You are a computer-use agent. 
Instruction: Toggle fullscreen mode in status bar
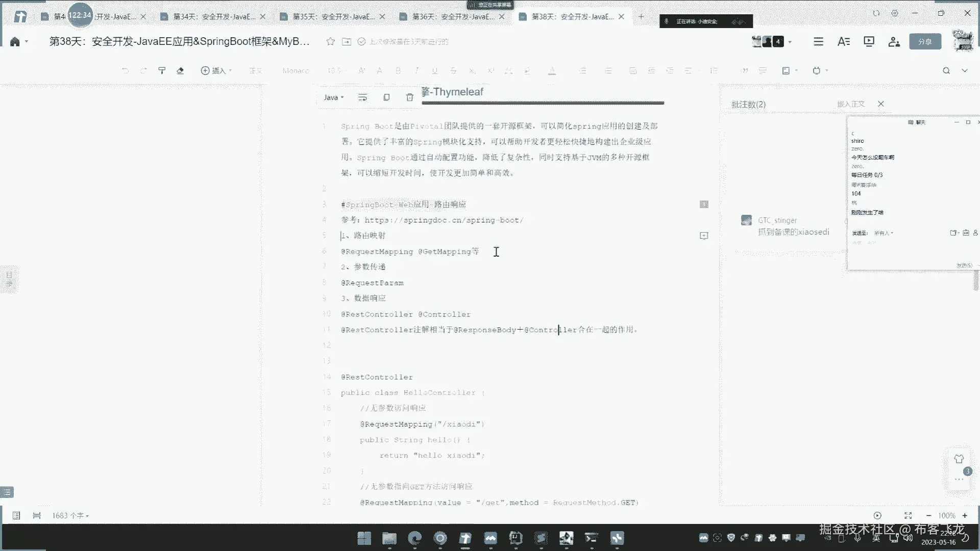click(x=908, y=516)
